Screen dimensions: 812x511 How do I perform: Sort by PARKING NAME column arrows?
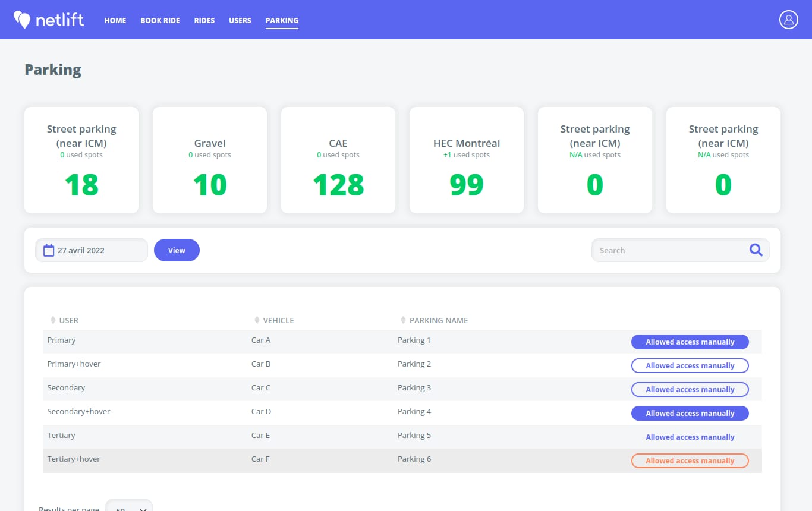[403, 320]
